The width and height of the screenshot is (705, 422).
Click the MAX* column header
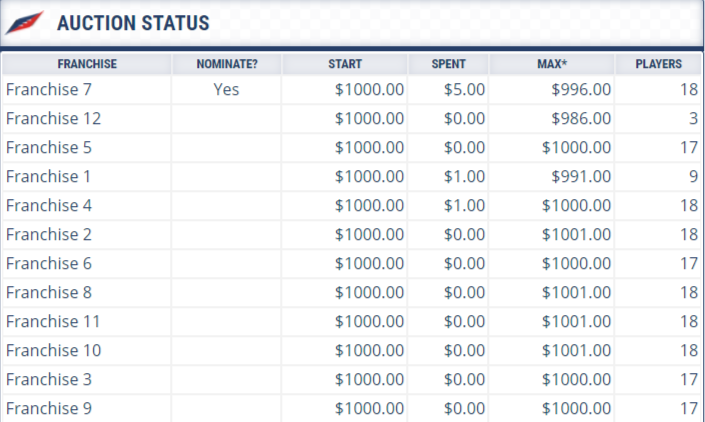tap(552, 64)
